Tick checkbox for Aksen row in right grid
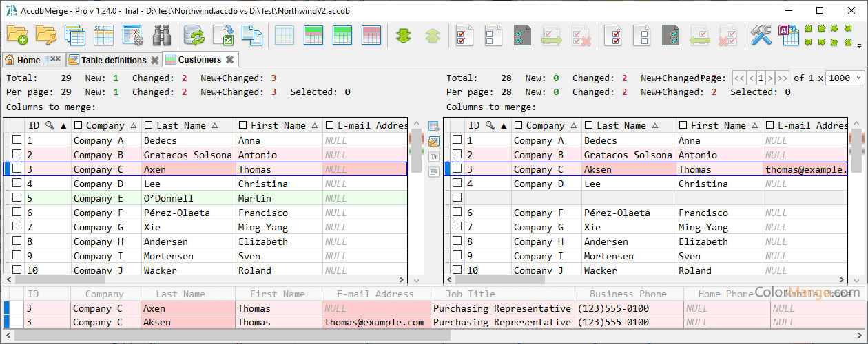Viewport: 868px width, 344px height. coord(457,169)
